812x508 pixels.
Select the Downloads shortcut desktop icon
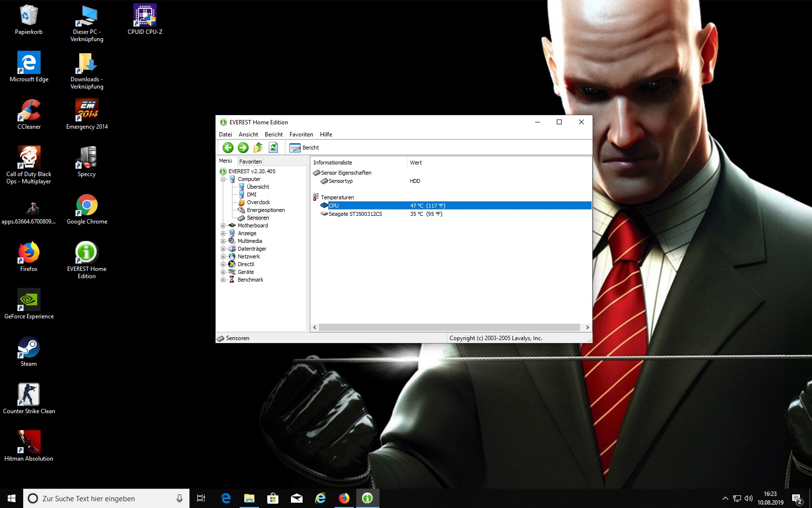87,71
